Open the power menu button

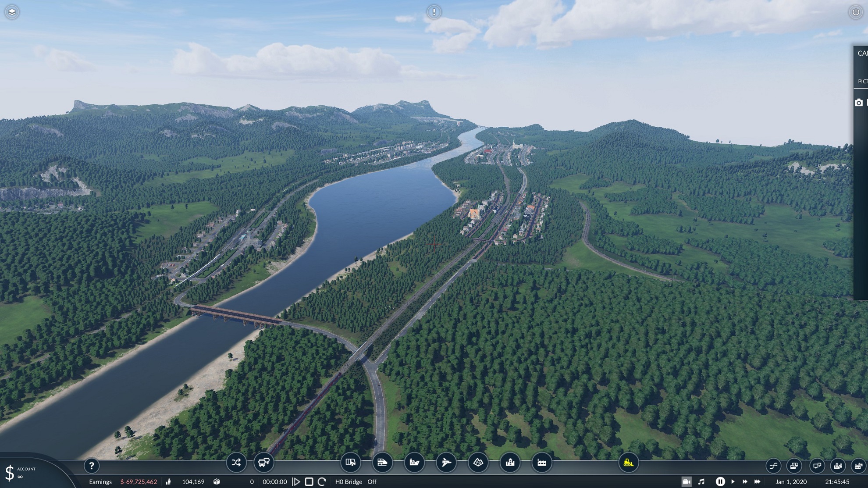point(856,12)
